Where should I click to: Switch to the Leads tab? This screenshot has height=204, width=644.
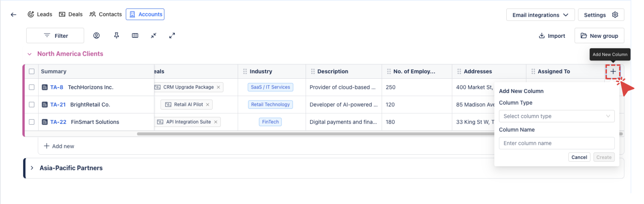pos(40,15)
